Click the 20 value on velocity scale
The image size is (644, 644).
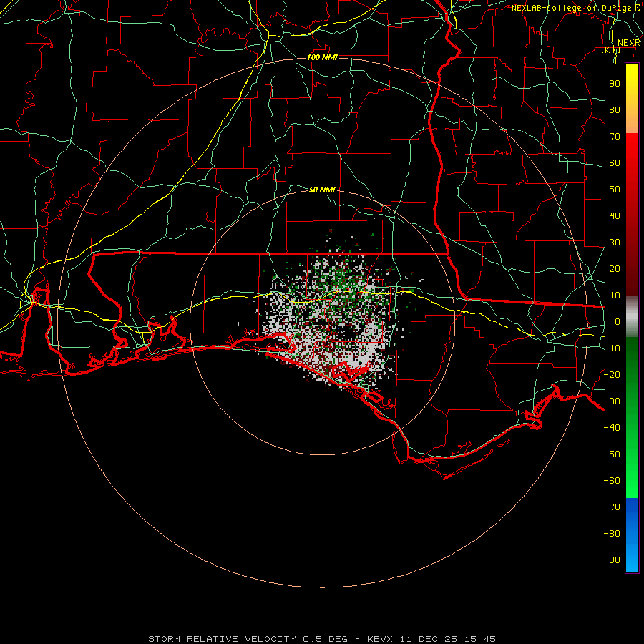pyautogui.click(x=615, y=269)
